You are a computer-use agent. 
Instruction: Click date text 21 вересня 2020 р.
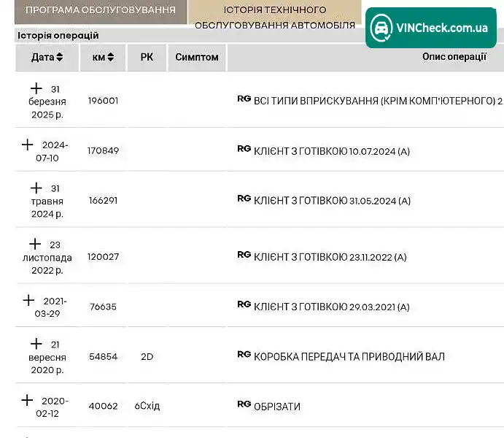click(x=47, y=357)
